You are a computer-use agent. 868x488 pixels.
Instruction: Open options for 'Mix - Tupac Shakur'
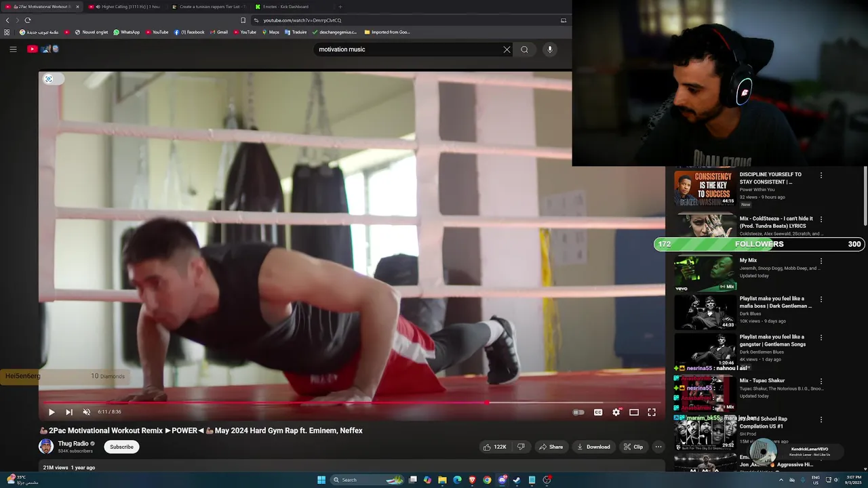[821, 382]
